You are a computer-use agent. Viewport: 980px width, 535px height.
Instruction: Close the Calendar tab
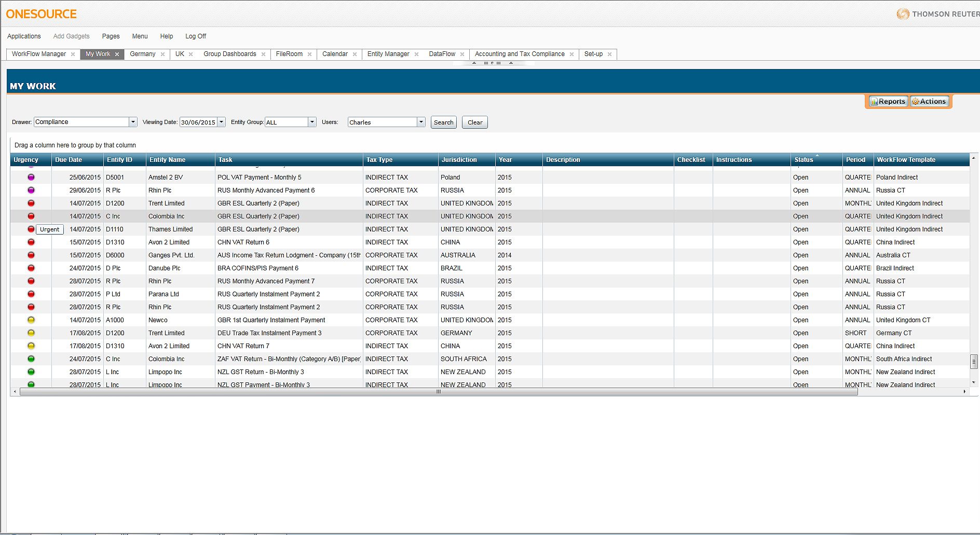pos(355,54)
